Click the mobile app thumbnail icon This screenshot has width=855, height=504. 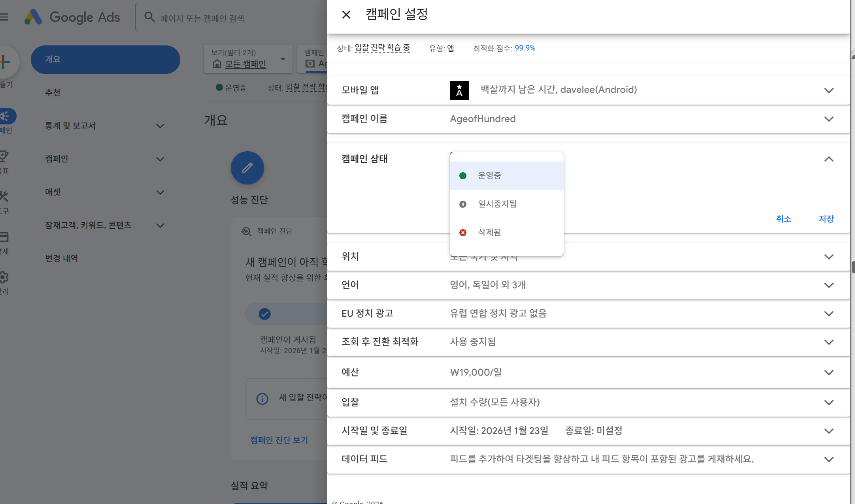click(x=459, y=90)
